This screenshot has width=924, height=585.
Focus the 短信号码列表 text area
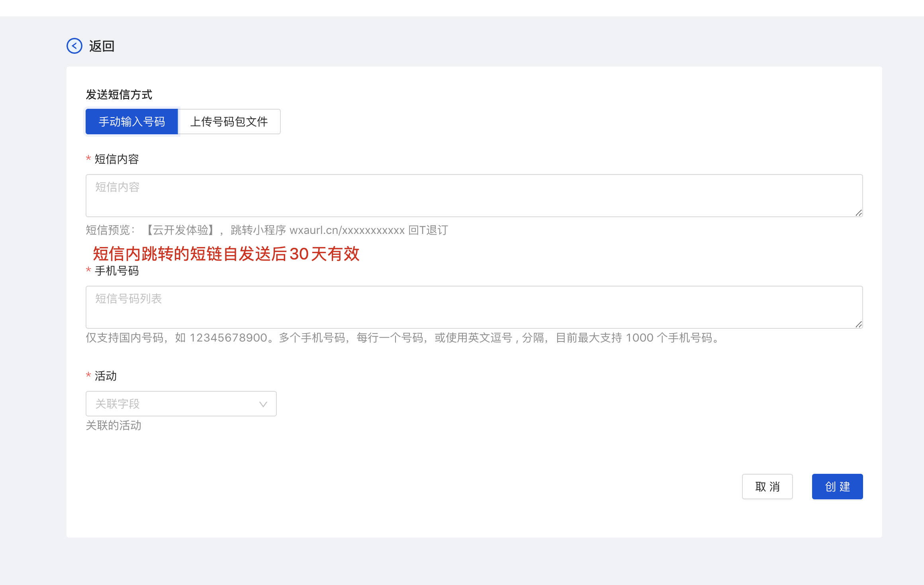474,307
